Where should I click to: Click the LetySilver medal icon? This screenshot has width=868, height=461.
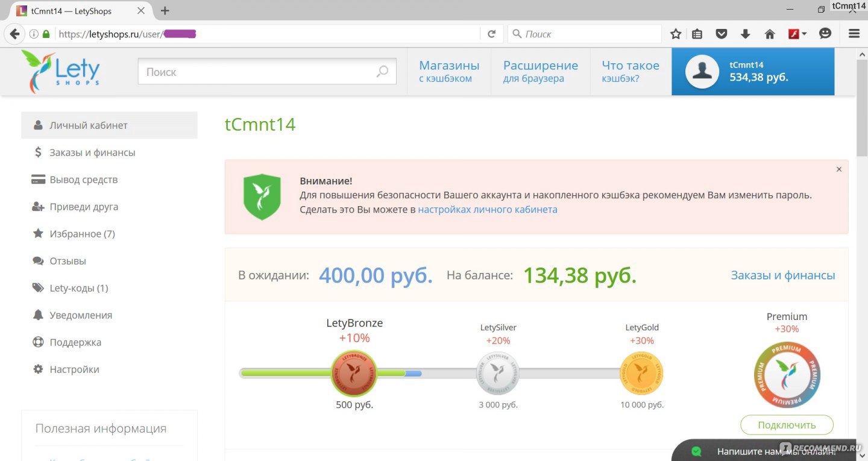coord(498,373)
